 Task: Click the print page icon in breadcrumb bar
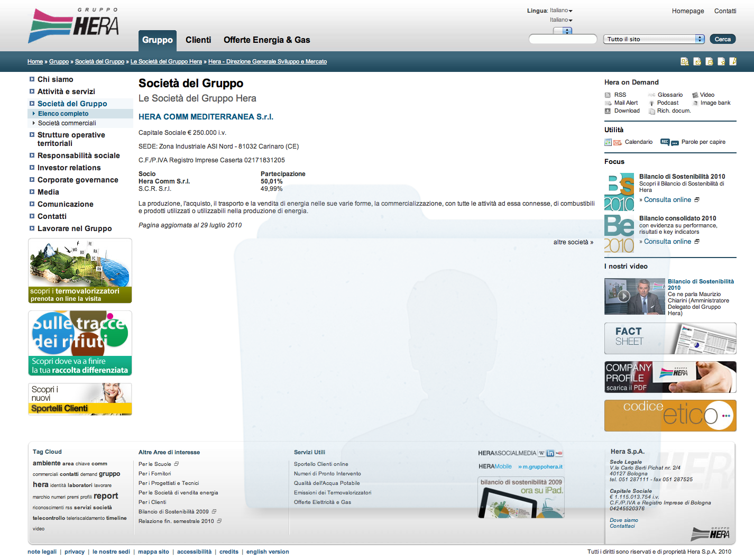(x=709, y=61)
